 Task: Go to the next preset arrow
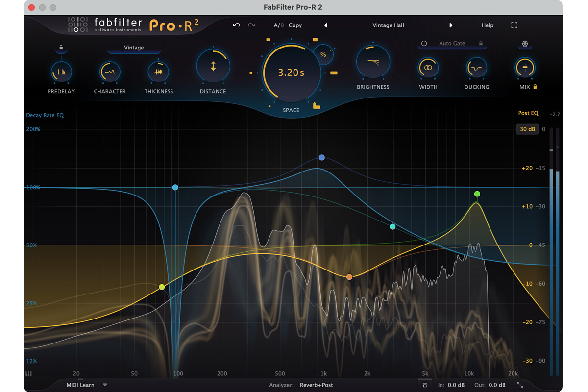(451, 25)
